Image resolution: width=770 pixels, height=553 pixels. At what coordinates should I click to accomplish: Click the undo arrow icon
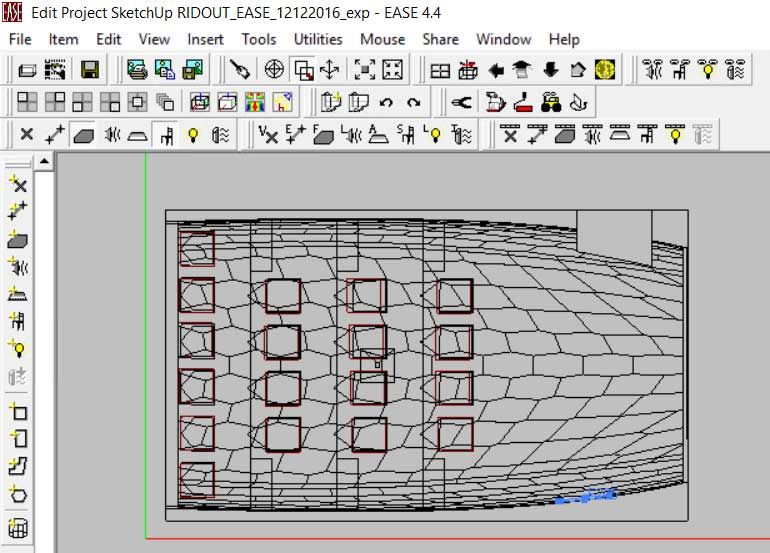pos(386,103)
